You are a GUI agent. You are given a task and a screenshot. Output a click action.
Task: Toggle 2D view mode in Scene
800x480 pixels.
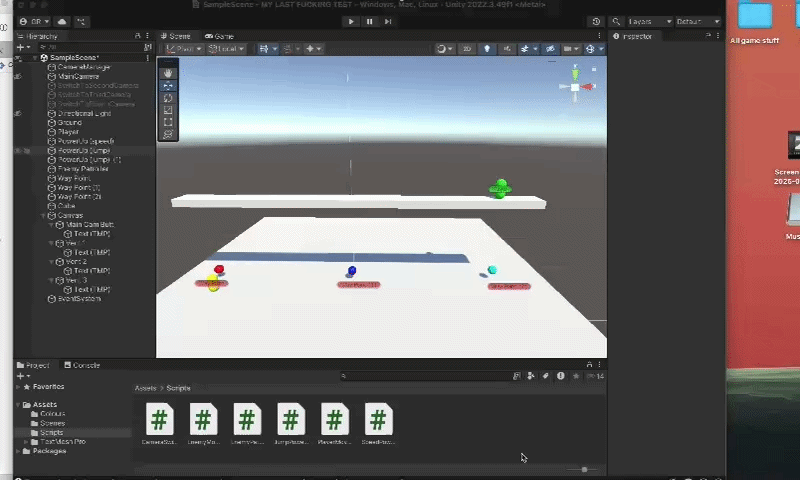467,49
